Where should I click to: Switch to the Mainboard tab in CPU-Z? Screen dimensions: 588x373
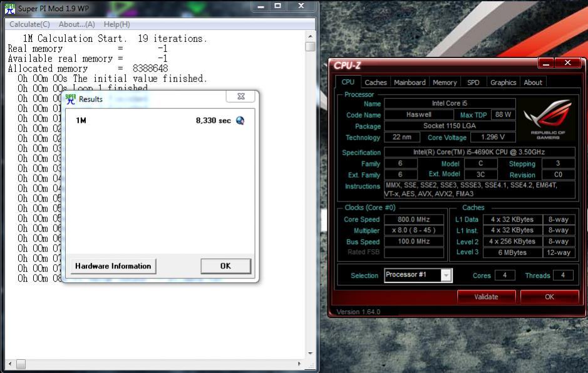point(410,83)
